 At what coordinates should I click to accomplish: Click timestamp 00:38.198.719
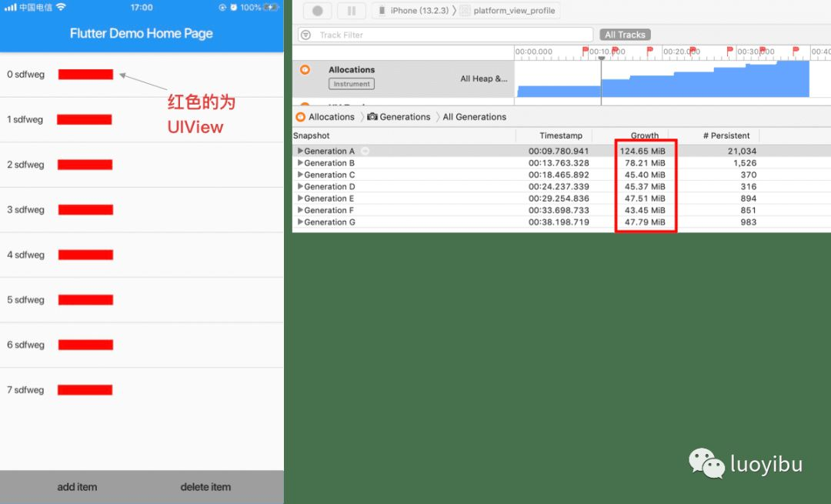pyautogui.click(x=559, y=222)
